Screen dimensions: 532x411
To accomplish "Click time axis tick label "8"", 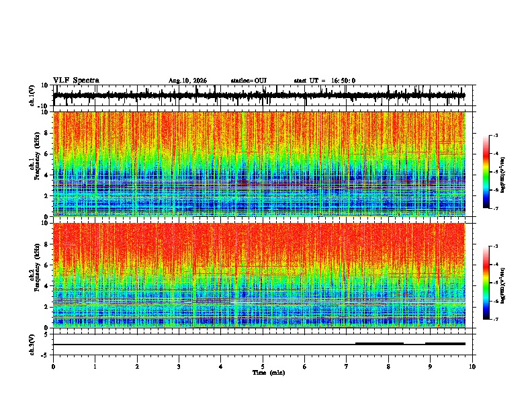I will 388,367.
